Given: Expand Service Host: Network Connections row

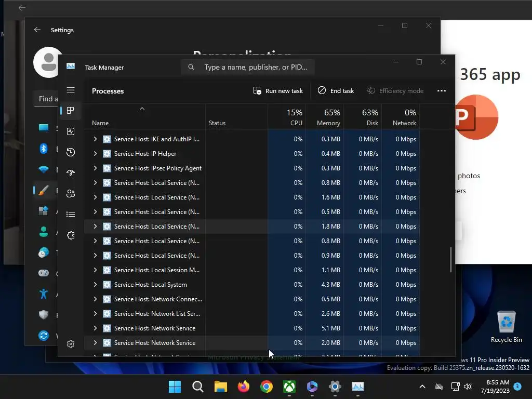Looking at the screenshot, I should click(x=96, y=299).
